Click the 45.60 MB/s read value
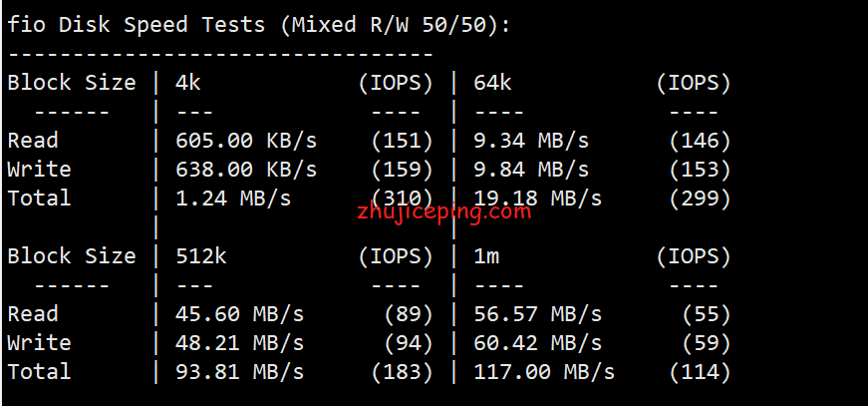This screenshot has height=406, width=868. click(x=240, y=313)
